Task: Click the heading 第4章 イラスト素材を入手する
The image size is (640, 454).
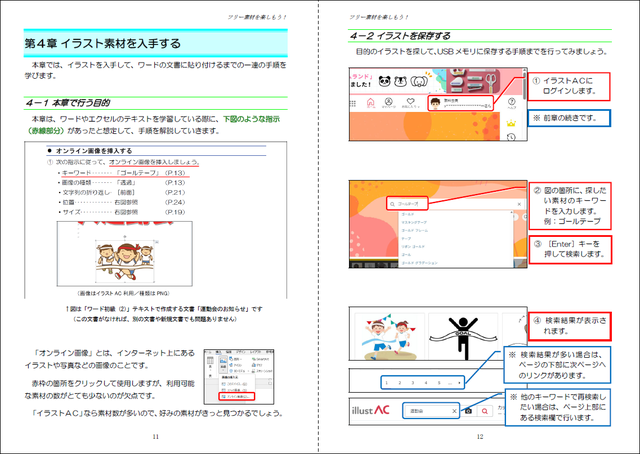Action: pyautogui.click(x=102, y=43)
